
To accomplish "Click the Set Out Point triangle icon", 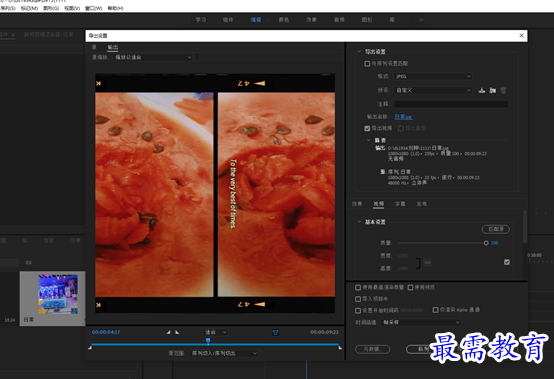I will pyautogui.click(x=177, y=332).
